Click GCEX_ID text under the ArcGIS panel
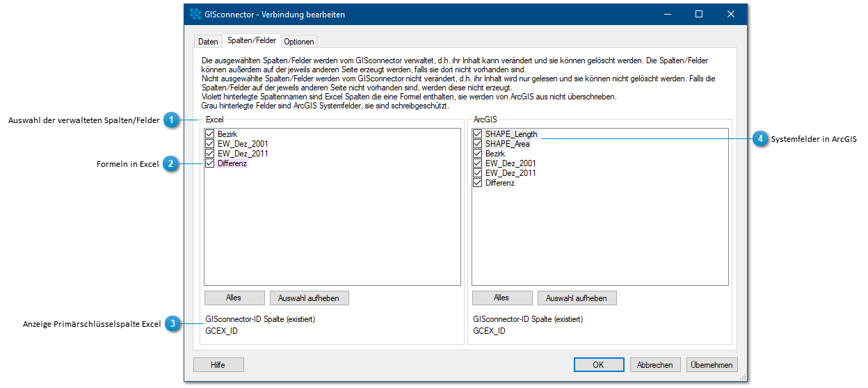This screenshot has width=868, height=388. click(490, 331)
